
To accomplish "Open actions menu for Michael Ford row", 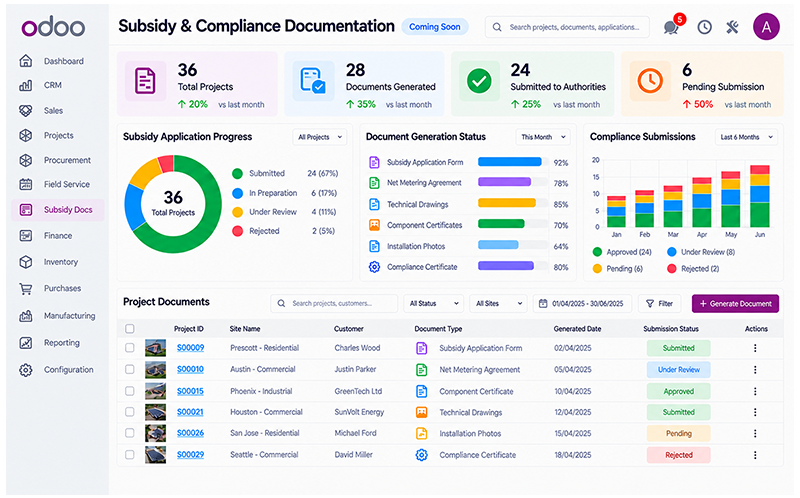I will [755, 433].
